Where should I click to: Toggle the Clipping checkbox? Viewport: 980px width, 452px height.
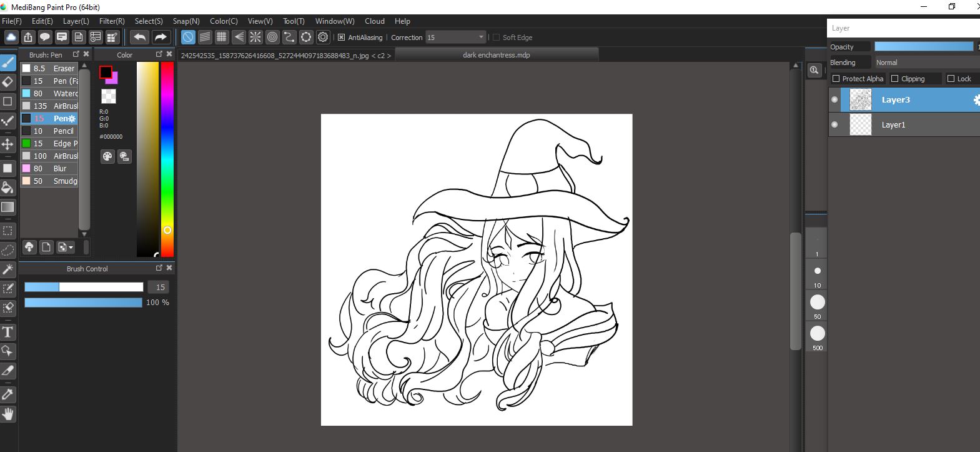[x=895, y=79]
